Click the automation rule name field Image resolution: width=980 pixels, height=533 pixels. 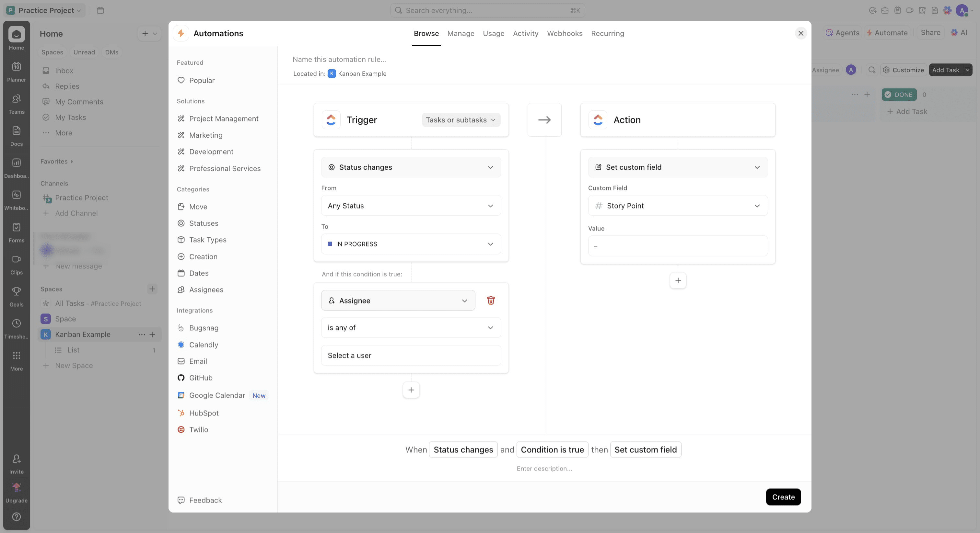click(339, 59)
